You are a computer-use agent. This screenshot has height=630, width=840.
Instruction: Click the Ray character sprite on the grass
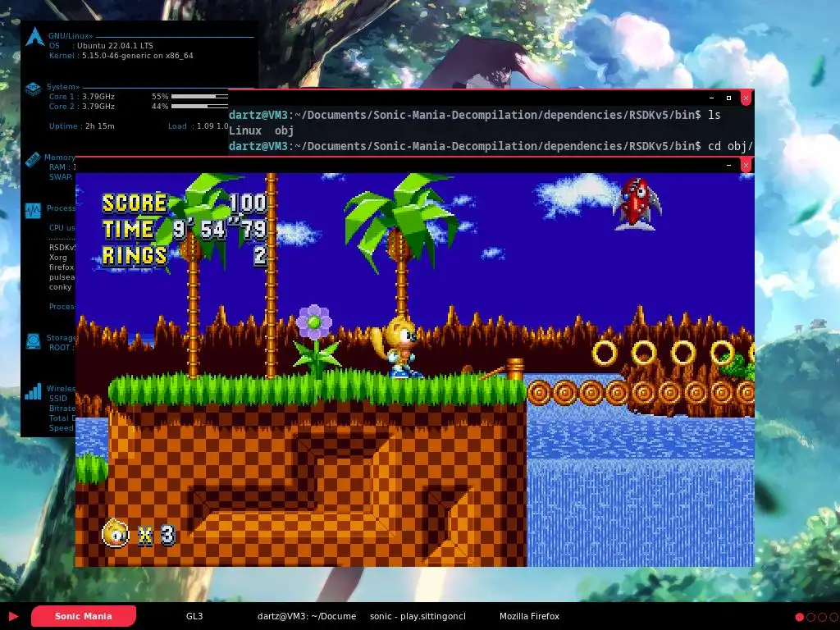tap(396, 347)
